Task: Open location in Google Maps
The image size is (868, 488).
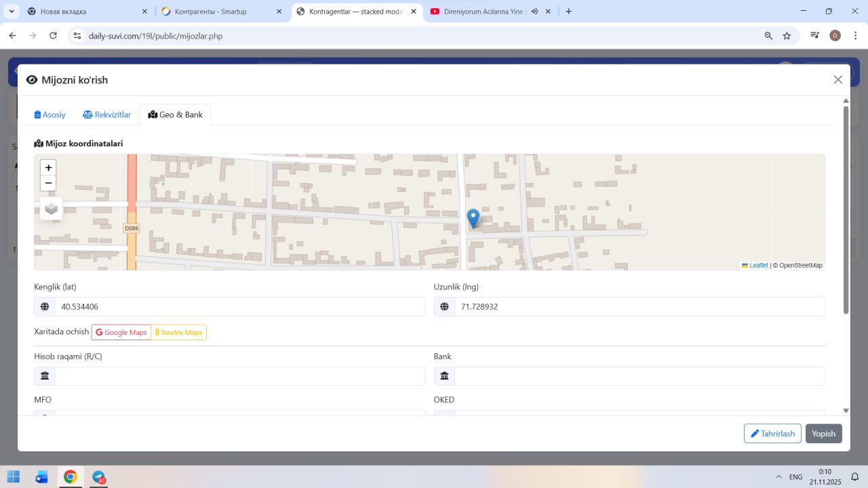Action: tap(121, 332)
